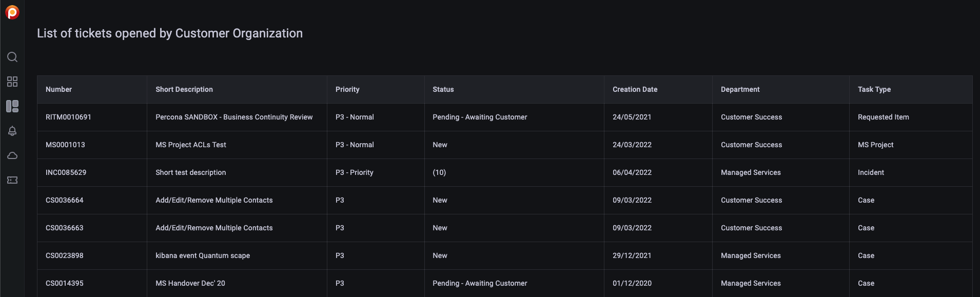Open the search icon in sidebar
This screenshot has height=297, width=980.
pos(12,57)
